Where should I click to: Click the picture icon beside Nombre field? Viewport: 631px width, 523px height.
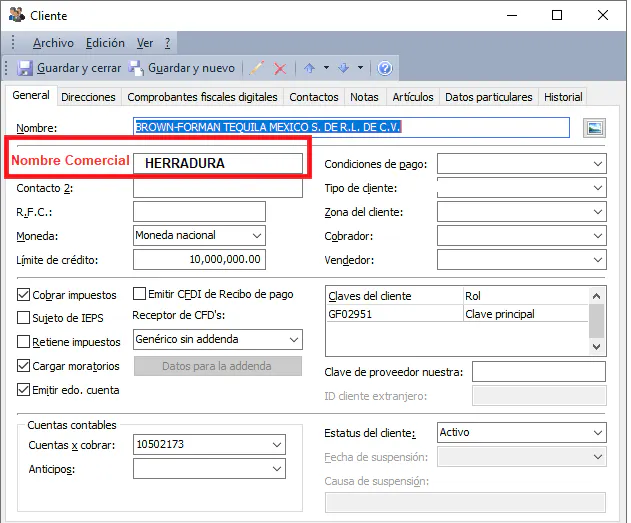point(595,128)
